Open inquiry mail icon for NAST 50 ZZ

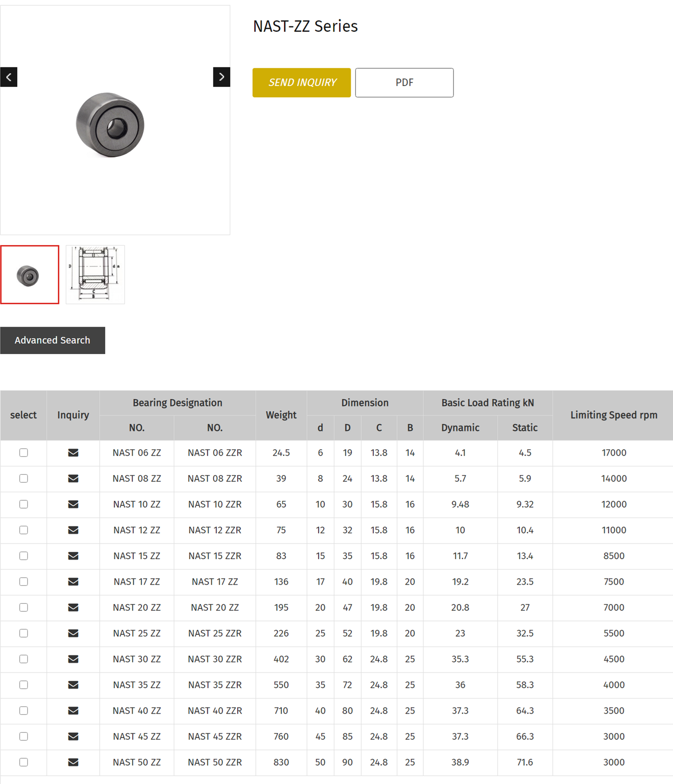[x=73, y=762]
